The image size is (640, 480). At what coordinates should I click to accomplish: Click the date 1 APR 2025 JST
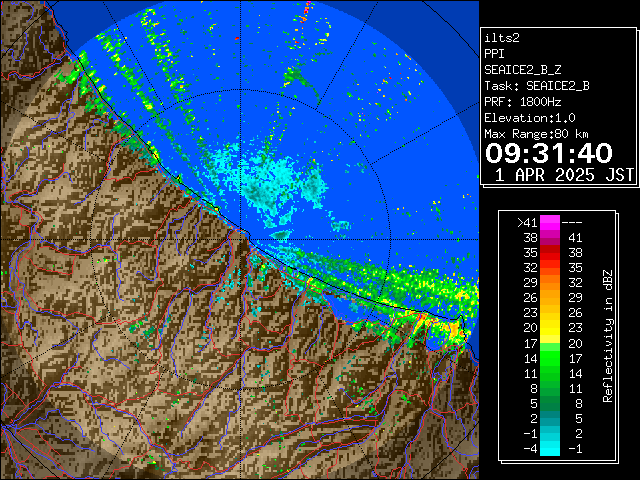(x=564, y=175)
